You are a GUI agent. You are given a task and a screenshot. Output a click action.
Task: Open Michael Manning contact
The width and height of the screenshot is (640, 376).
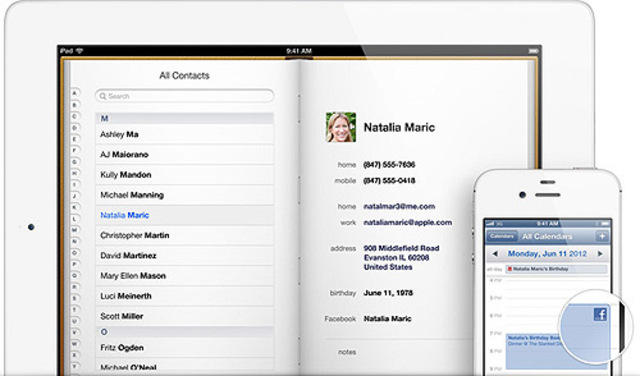[x=184, y=195]
